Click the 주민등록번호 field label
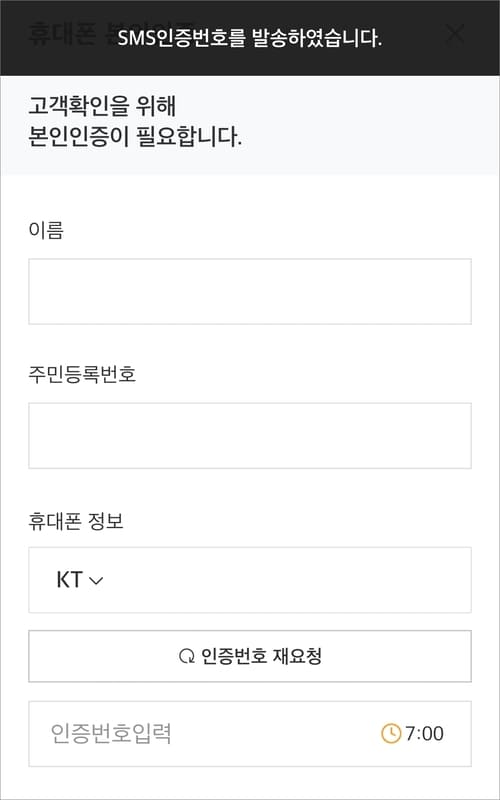500x800 pixels. [x=82, y=375]
